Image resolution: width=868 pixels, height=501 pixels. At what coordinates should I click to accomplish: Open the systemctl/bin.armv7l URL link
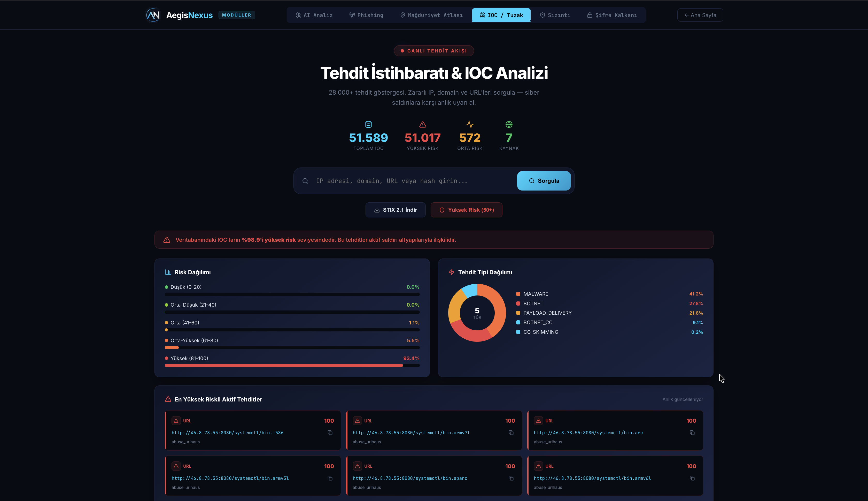click(x=411, y=433)
